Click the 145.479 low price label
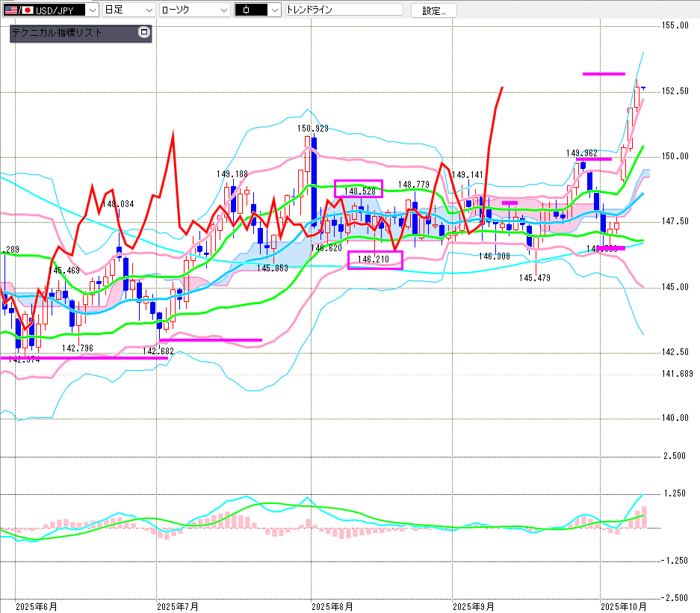The width and height of the screenshot is (700, 613). 534,277
